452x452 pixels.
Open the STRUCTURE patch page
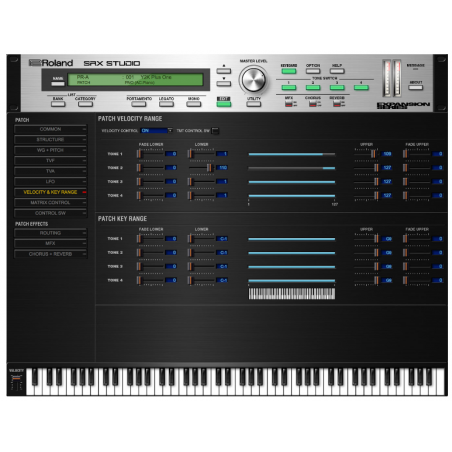[x=50, y=140]
